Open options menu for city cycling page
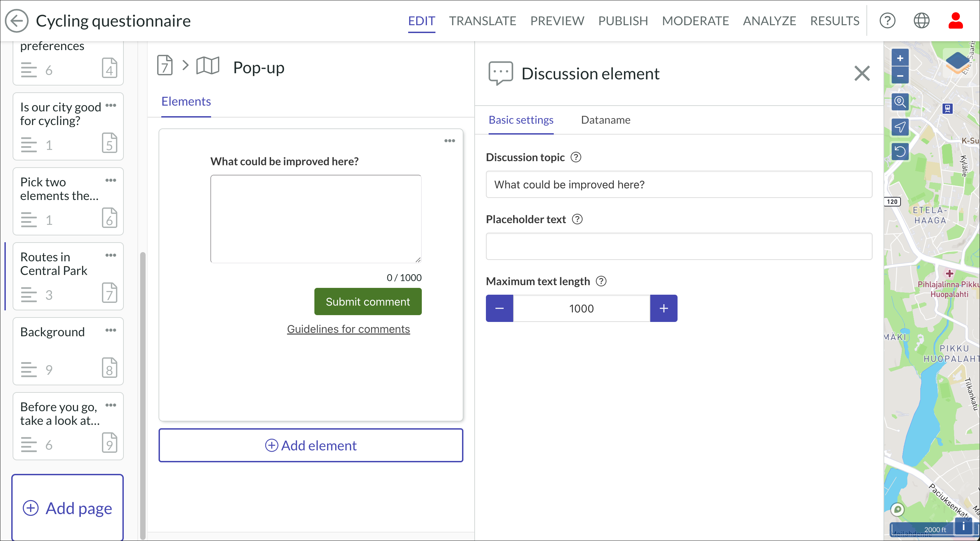Image resolution: width=980 pixels, height=541 pixels. pyautogui.click(x=111, y=105)
